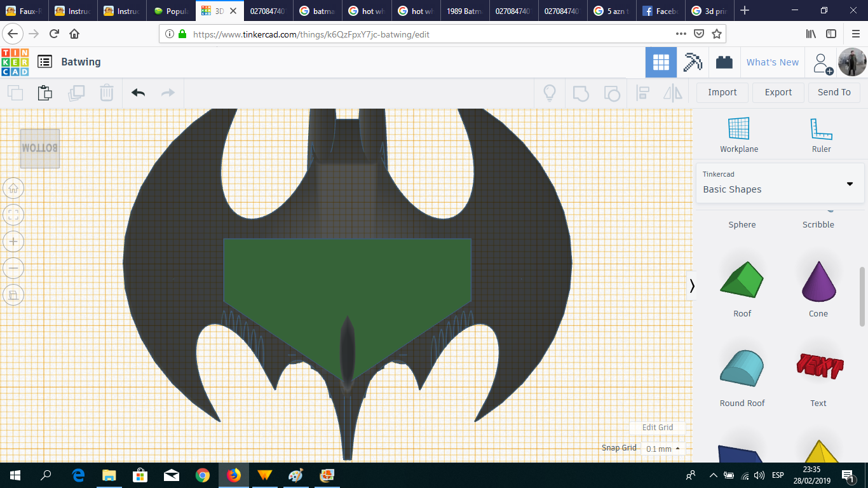Open the Basic Shapes library dropdown
The image size is (868, 488).
pos(780,183)
